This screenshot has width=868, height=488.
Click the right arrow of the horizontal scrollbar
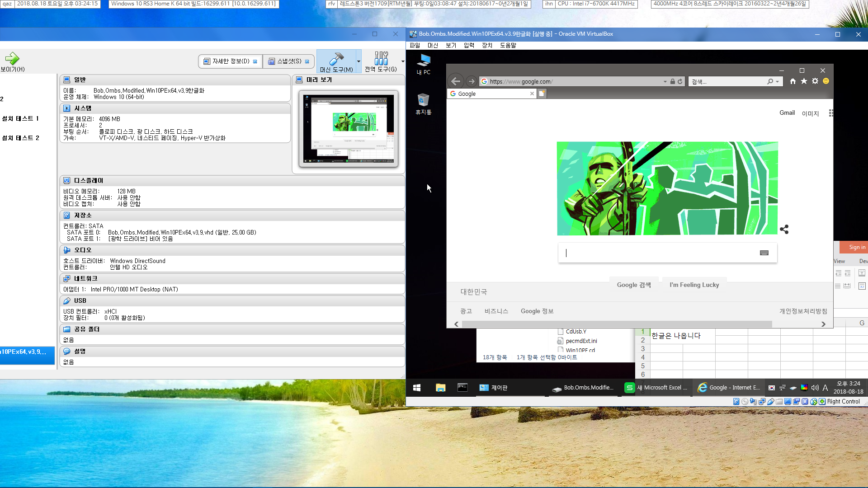[823, 324]
